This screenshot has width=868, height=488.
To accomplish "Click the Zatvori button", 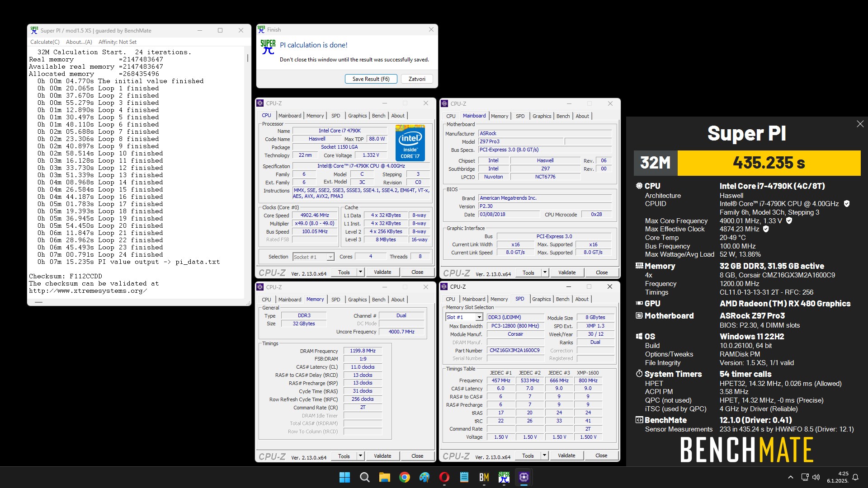I will [417, 79].
